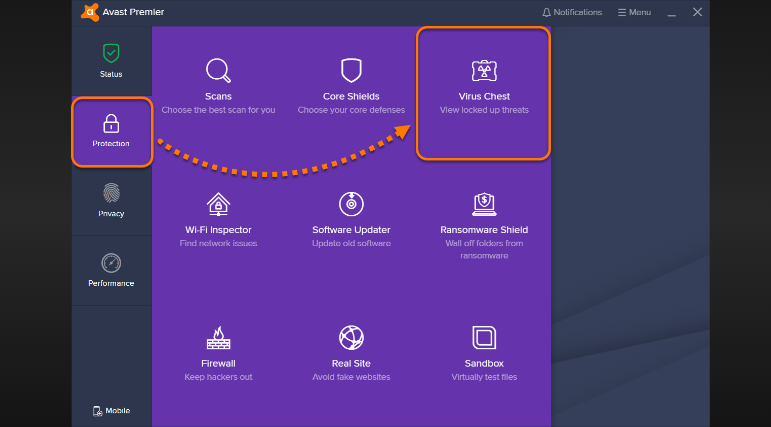Launch Wi-Fi Inspector house icon
771x427 pixels.
pyautogui.click(x=218, y=204)
